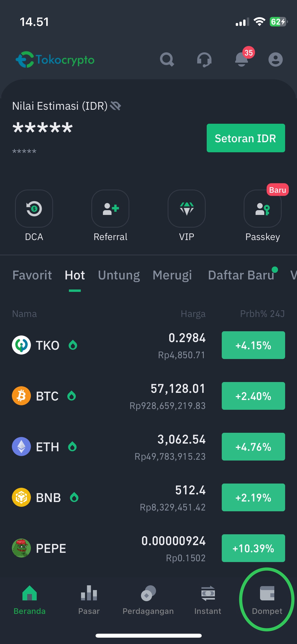The width and height of the screenshot is (297, 644).
Task: Select the Merugi tab
Action: pyautogui.click(x=172, y=275)
